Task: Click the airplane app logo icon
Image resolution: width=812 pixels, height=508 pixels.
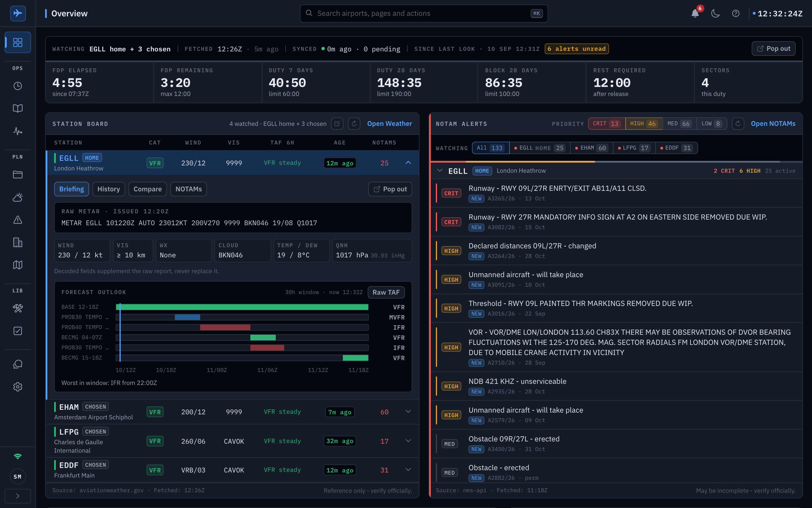Action: [18, 14]
